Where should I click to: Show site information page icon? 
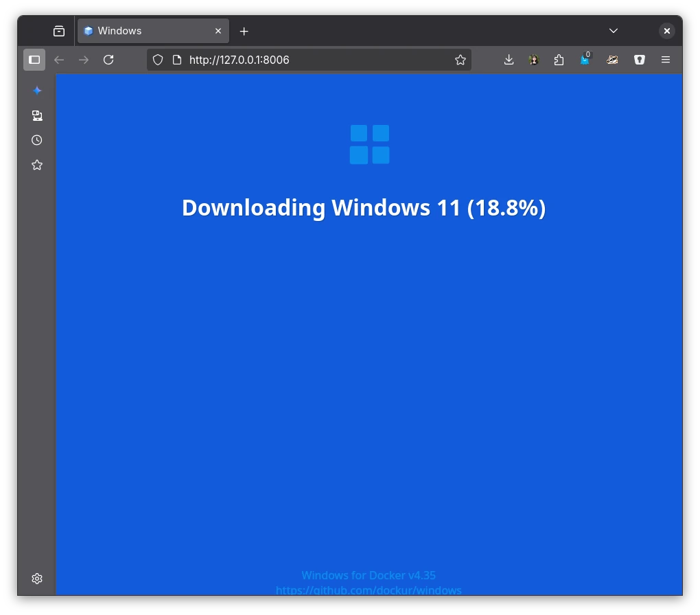pyautogui.click(x=177, y=60)
